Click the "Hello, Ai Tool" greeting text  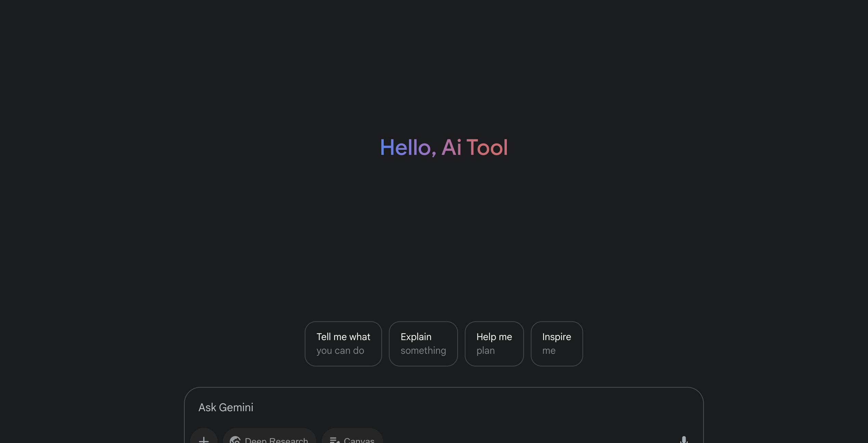point(444,148)
